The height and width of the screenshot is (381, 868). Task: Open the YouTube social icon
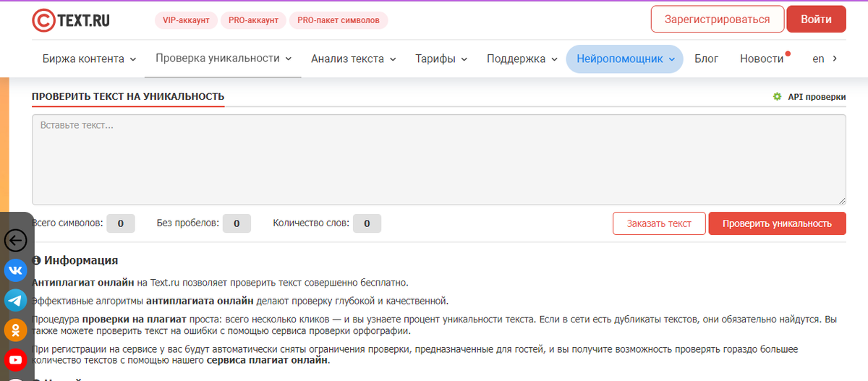[x=15, y=359]
